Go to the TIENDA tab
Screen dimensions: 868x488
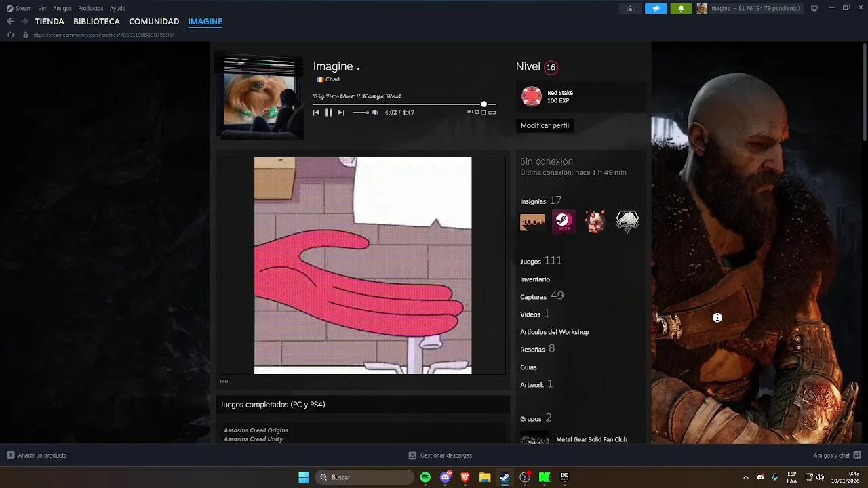(x=50, y=22)
